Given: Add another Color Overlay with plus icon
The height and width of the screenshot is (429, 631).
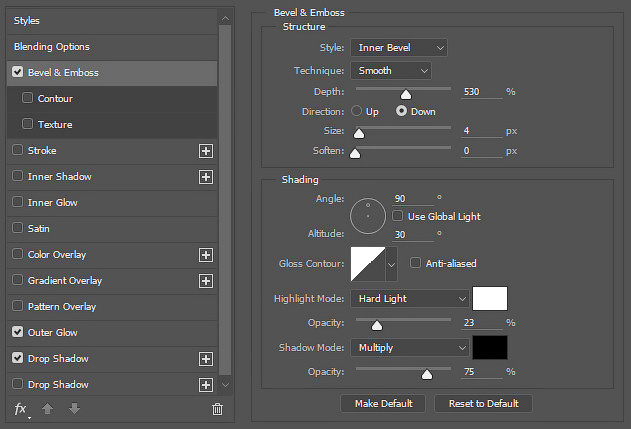Looking at the screenshot, I should (x=206, y=255).
